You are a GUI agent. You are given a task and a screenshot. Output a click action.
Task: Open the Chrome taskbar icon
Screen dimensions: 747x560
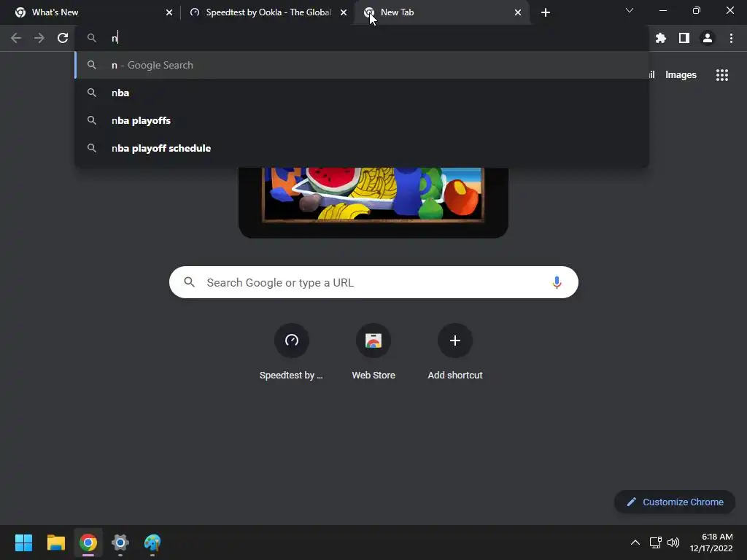tap(88, 542)
